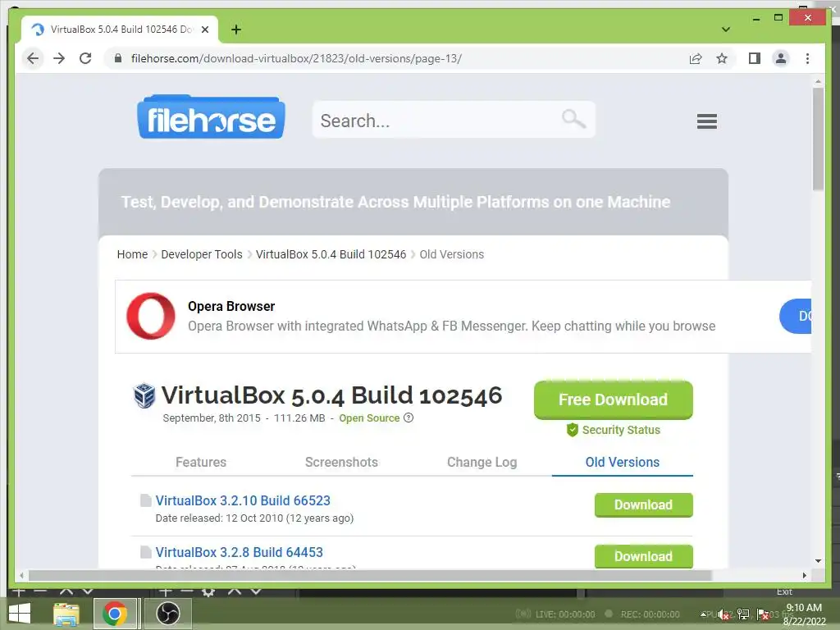
Task: Open VirtualBox 5.0.4 Build 102546 breadcrumb
Action: [x=331, y=254]
